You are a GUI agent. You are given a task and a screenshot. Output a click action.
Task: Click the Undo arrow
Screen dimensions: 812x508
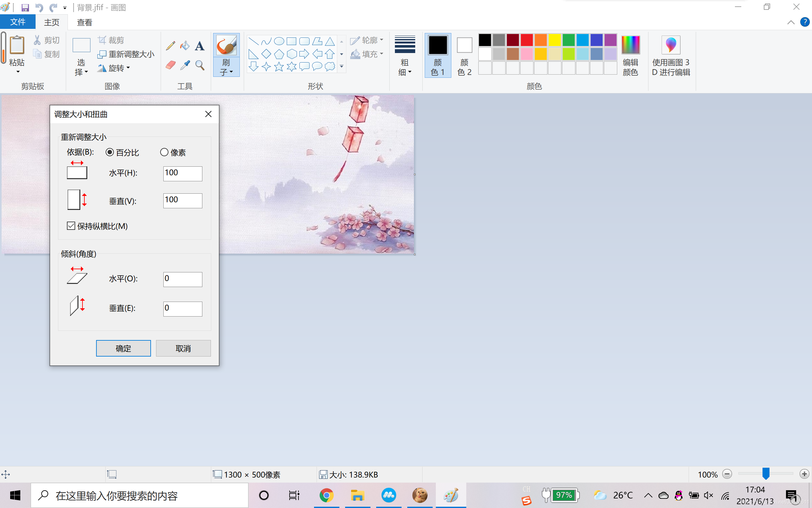(x=39, y=7)
